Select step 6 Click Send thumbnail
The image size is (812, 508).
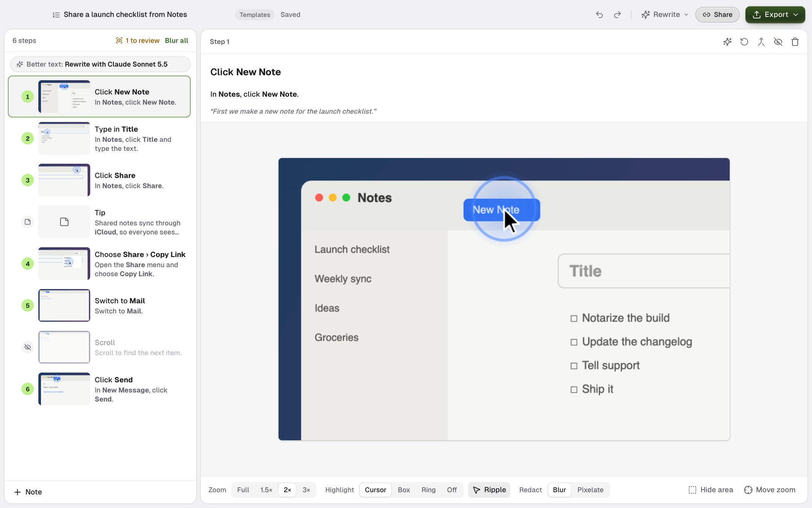(64, 389)
